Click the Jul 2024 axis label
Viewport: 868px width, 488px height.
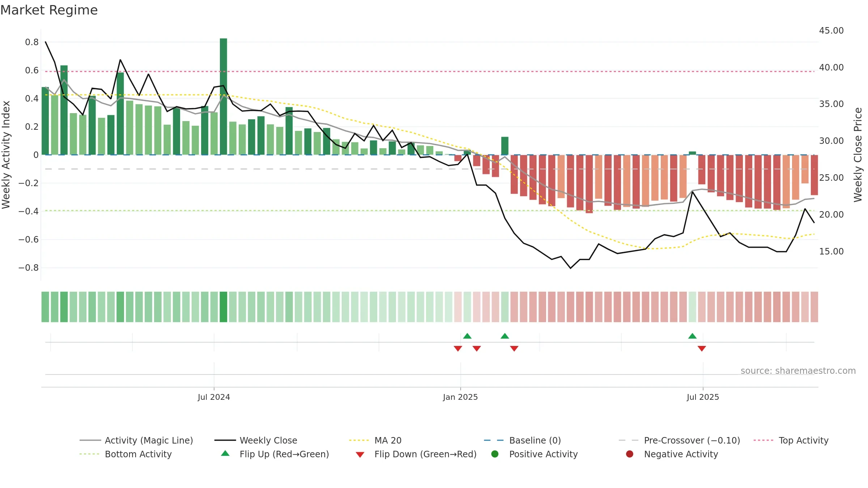214,397
